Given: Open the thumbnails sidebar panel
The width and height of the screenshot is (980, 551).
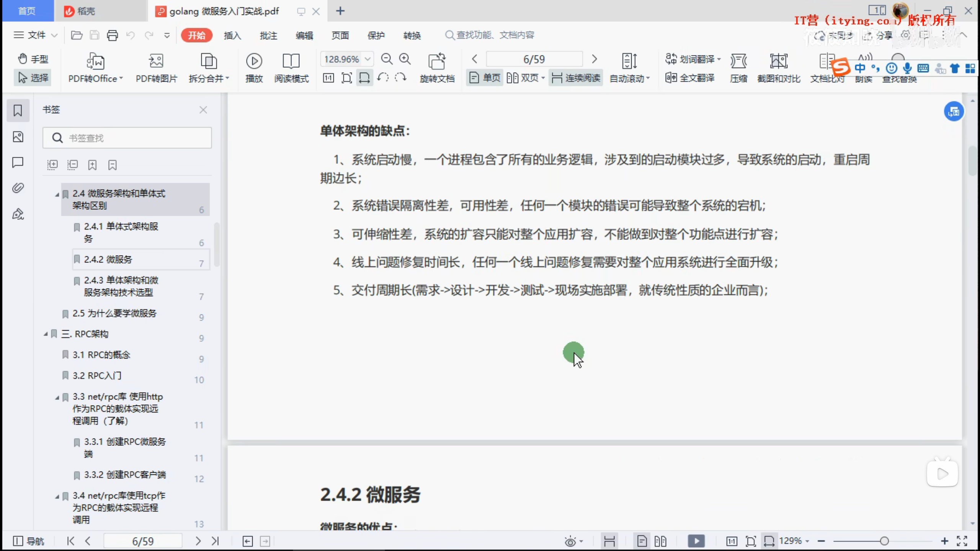Looking at the screenshot, I should (x=18, y=137).
